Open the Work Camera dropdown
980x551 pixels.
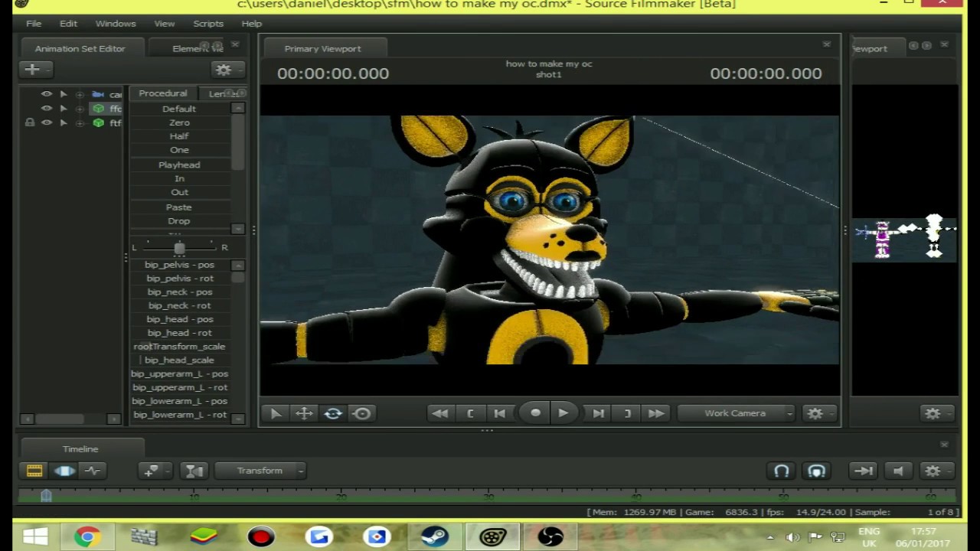tap(737, 413)
